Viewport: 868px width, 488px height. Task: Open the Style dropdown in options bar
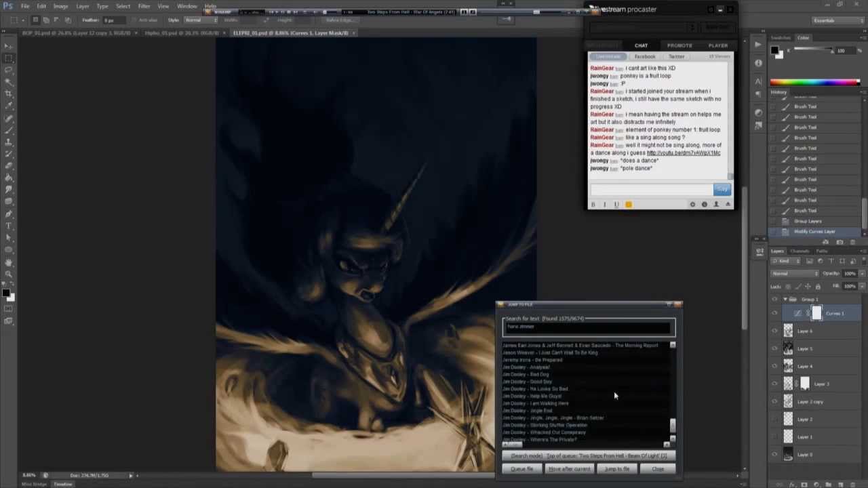point(201,20)
